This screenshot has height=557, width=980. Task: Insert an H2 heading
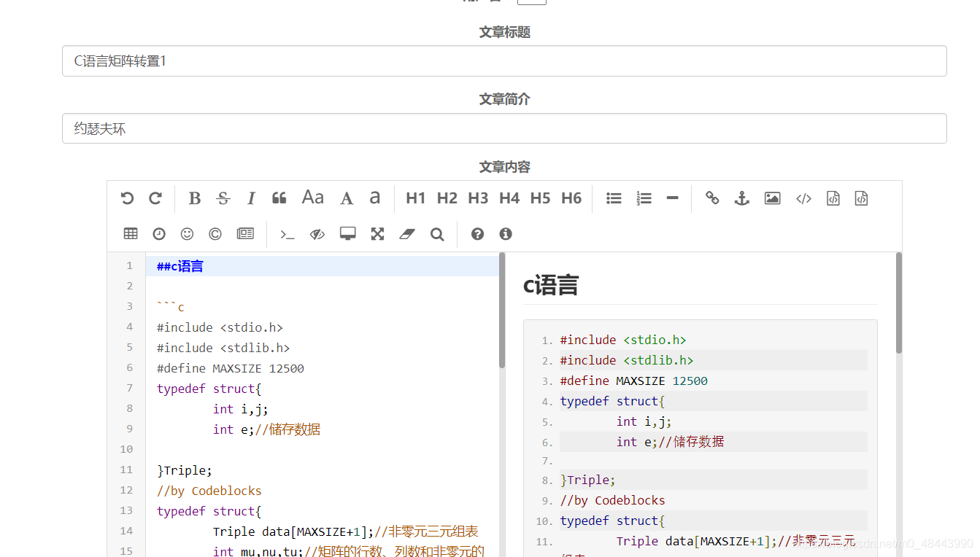(447, 198)
